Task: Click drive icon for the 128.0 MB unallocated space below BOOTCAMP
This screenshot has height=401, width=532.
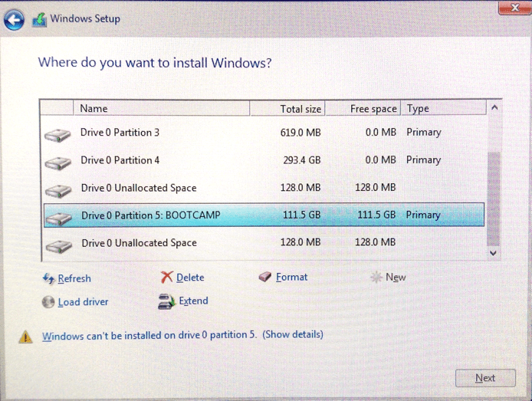Action: 59,246
